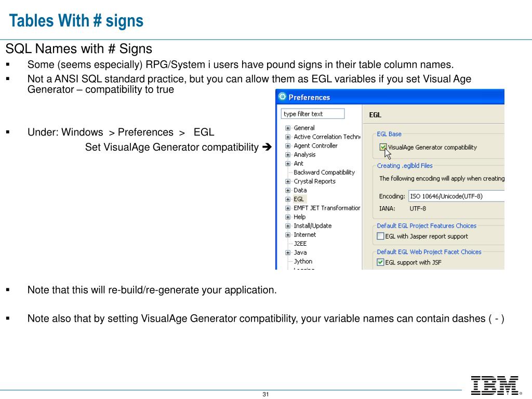Expand the Internet tree node

(x=288, y=235)
